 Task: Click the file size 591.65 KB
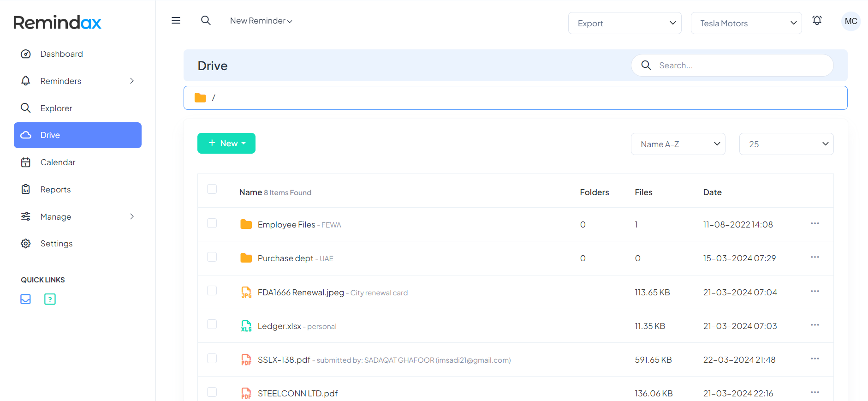pos(653,360)
